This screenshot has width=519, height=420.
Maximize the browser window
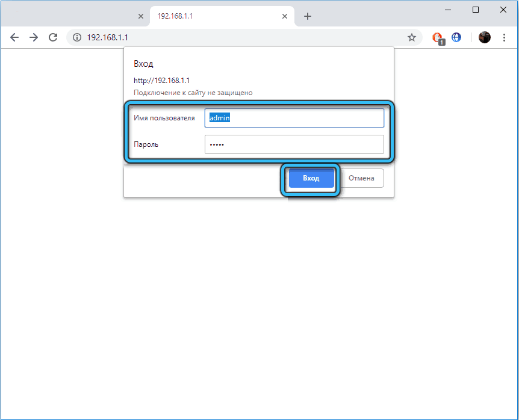pos(476,10)
